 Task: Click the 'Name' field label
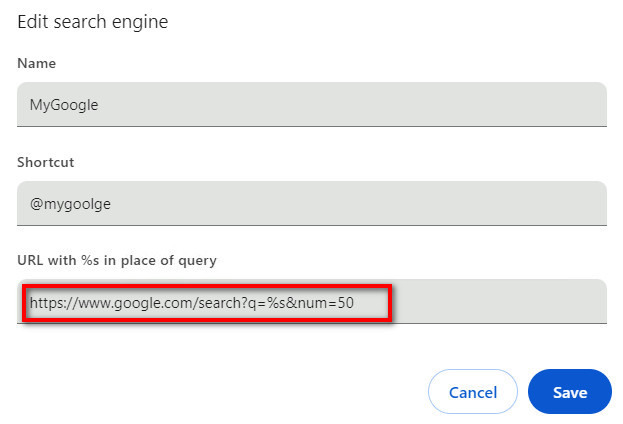(x=37, y=63)
